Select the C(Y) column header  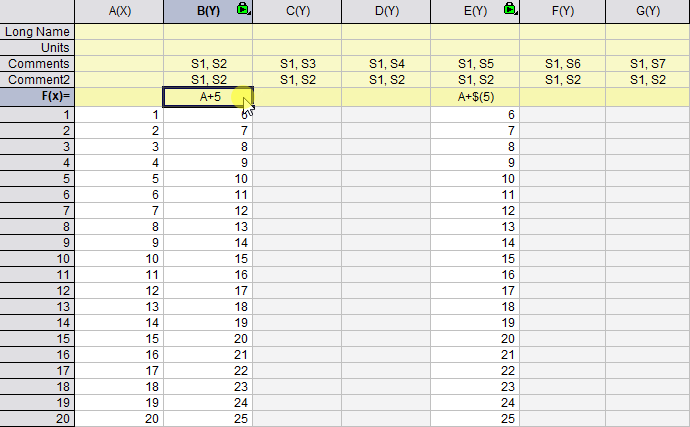297,11
